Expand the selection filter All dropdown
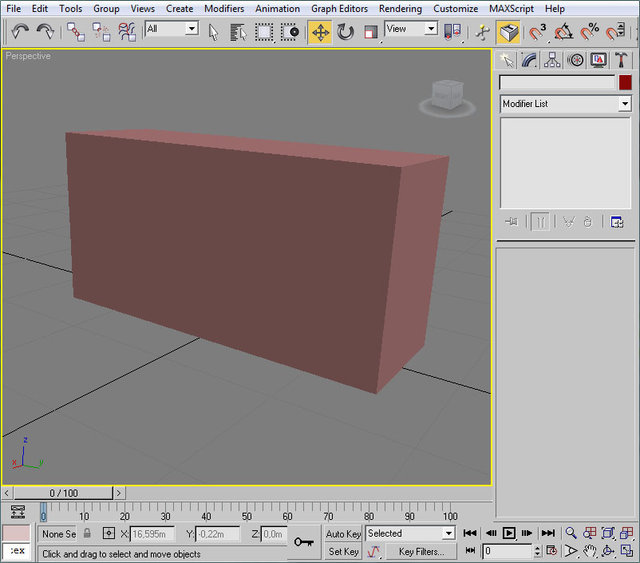This screenshot has width=640, height=563. [171, 30]
